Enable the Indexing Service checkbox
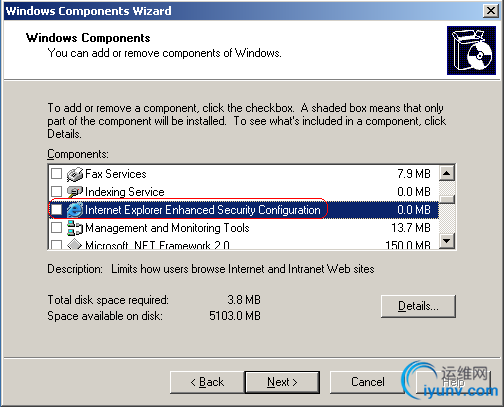The width and height of the screenshot is (504, 407). [x=56, y=192]
